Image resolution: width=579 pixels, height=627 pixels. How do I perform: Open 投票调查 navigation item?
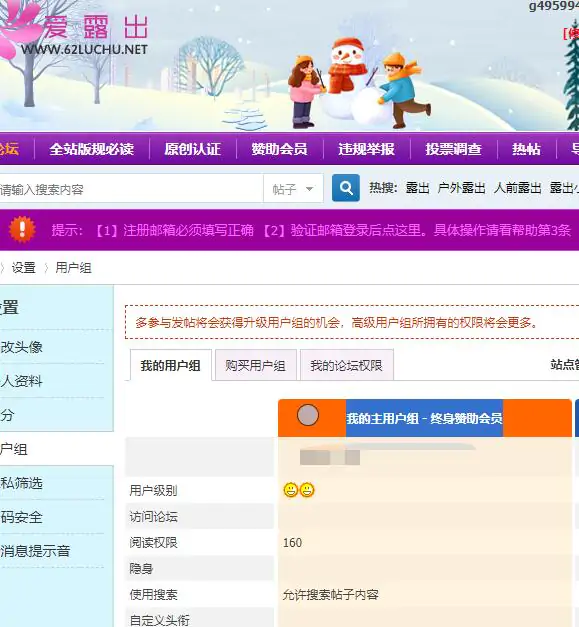point(453,149)
